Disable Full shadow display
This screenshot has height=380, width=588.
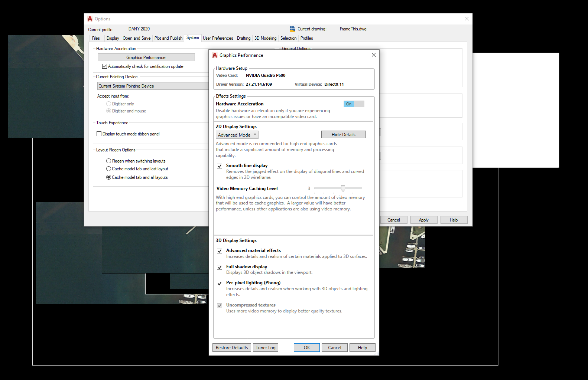(x=220, y=267)
